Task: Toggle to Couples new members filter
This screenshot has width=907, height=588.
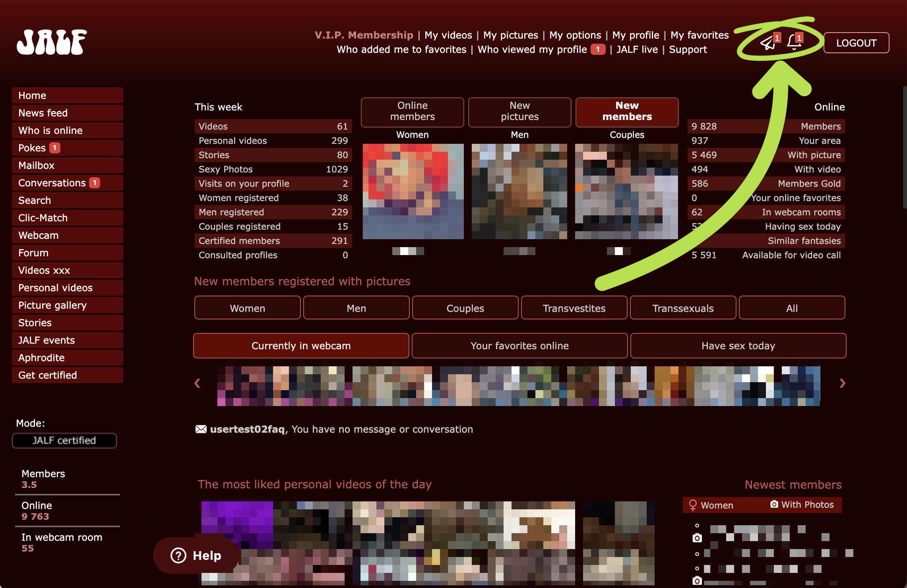Action: pos(465,307)
